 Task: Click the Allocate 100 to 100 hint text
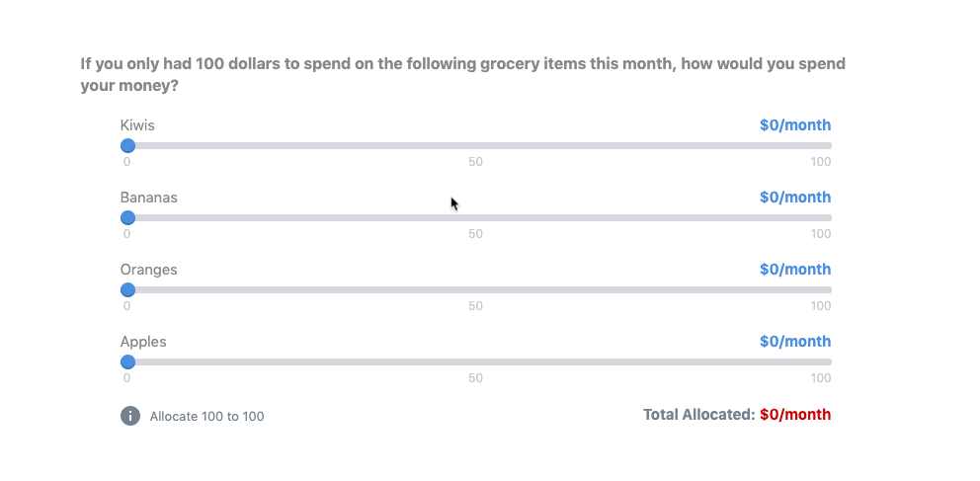(206, 417)
